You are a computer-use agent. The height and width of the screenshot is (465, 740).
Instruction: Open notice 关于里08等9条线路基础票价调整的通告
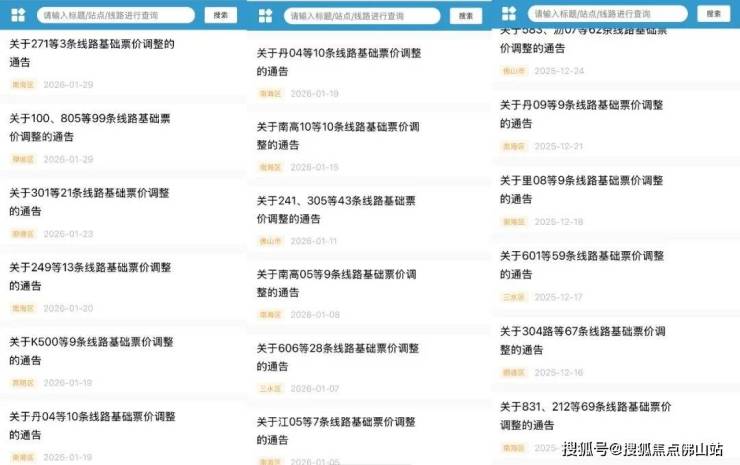pos(581,190)
